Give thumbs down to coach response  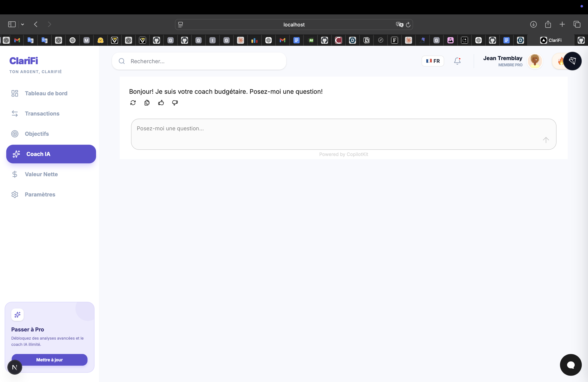(175, 103)
